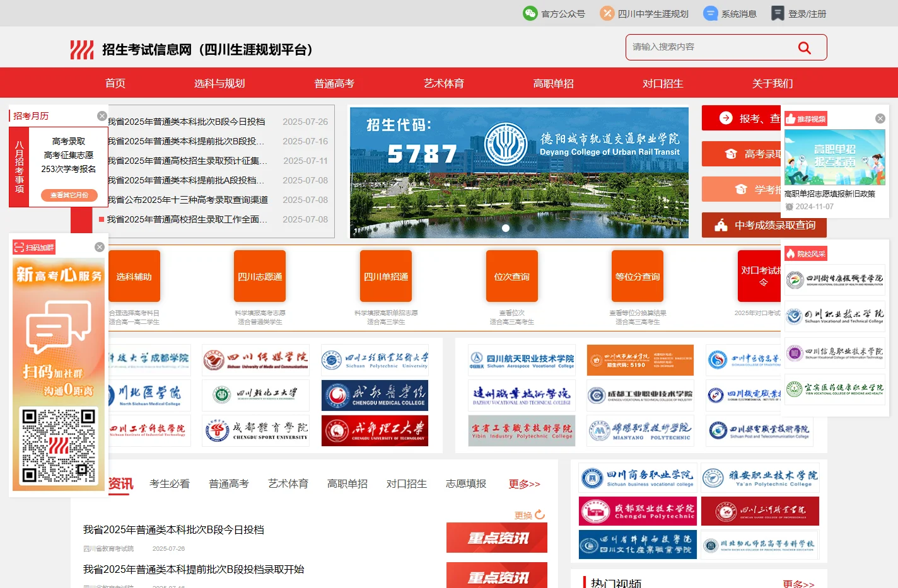Click the 253次学考报名 calendar entry
This screenshot has height=588, width=898.
[69, 169]
